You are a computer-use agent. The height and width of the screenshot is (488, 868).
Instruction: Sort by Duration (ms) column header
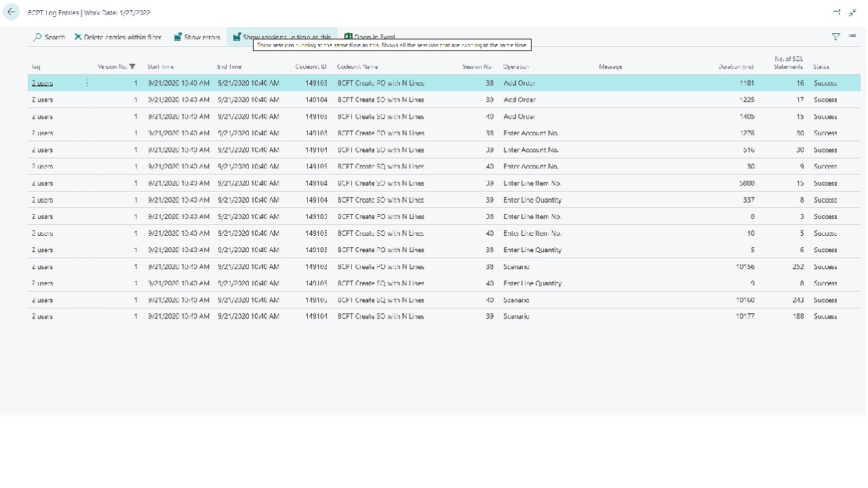click(x=736, y=66)
